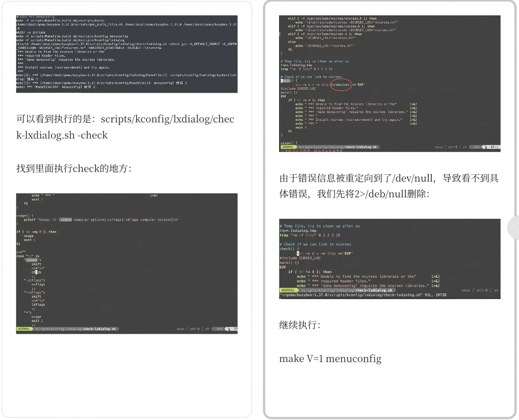The height and width of the screenshot is (420, 519).
Task: Click the unix indicator in the left Vim statusline
Action: [181, 329]
